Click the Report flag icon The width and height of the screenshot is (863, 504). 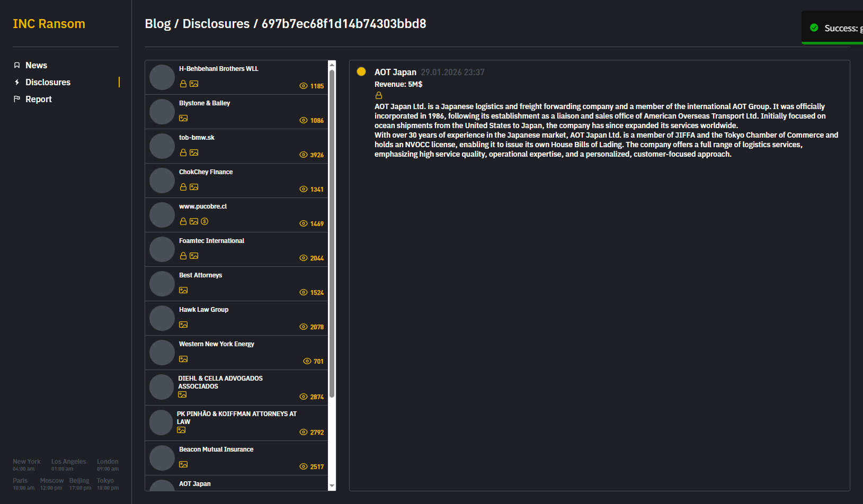17,99
